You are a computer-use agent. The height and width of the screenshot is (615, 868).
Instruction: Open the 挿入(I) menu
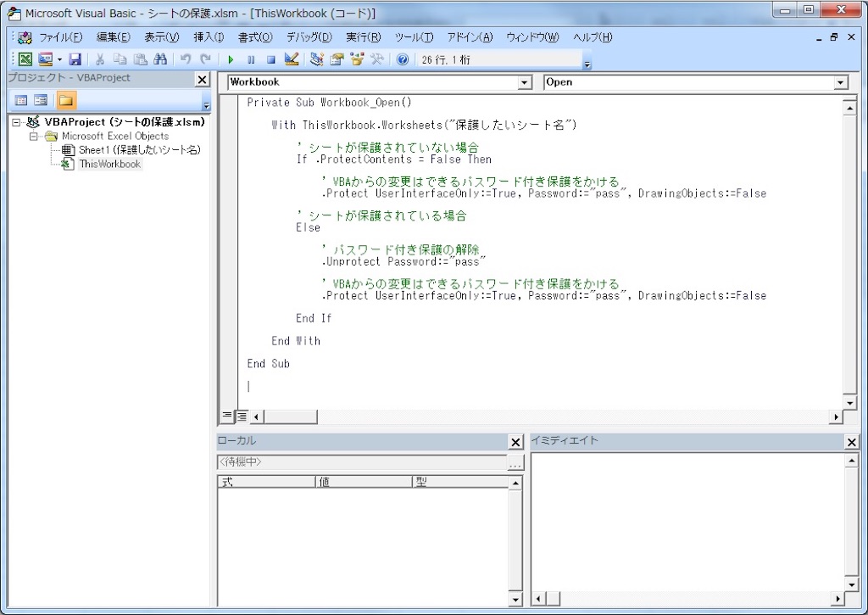click(x=209, y=37)
